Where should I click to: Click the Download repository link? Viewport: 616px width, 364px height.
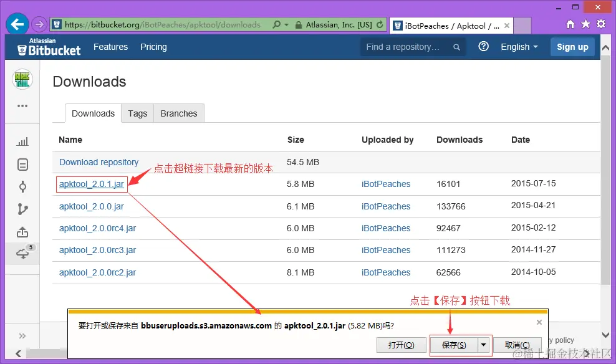pos(99,162)
